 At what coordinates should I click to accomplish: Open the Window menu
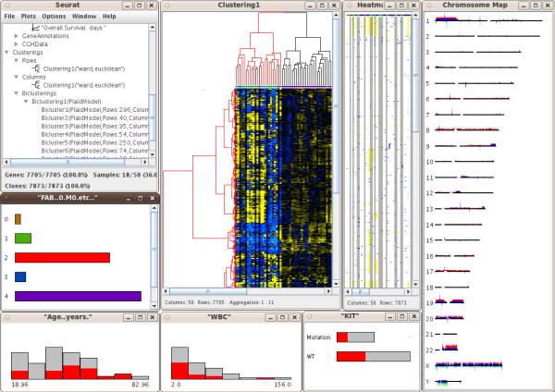[84, 17]
